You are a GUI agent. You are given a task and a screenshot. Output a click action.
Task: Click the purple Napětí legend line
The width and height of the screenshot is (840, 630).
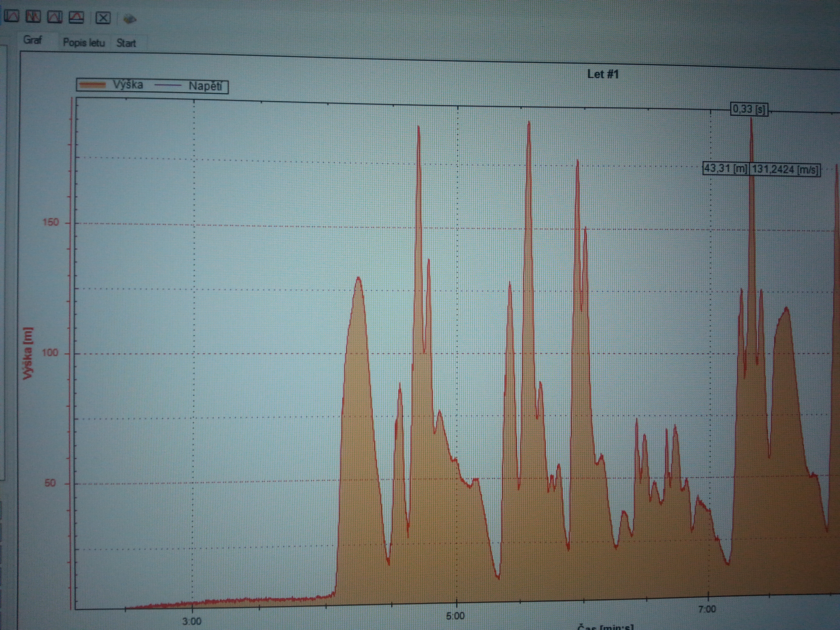pos(168,85)
